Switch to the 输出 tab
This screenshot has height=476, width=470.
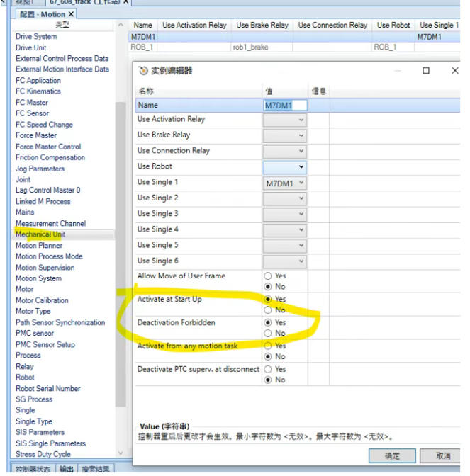pyautogui.click(x=66, y=470)
